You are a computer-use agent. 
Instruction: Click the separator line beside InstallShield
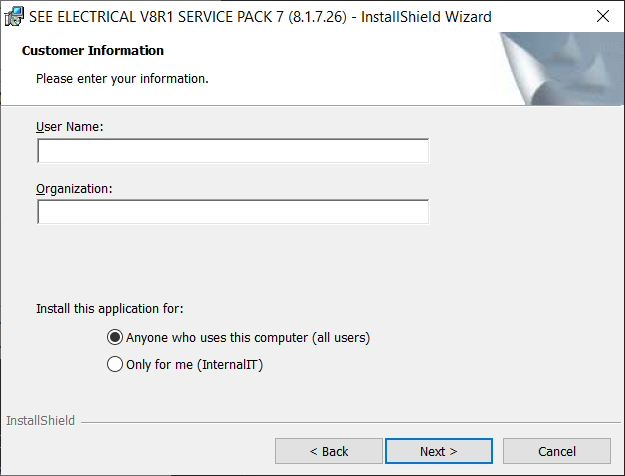351,422
